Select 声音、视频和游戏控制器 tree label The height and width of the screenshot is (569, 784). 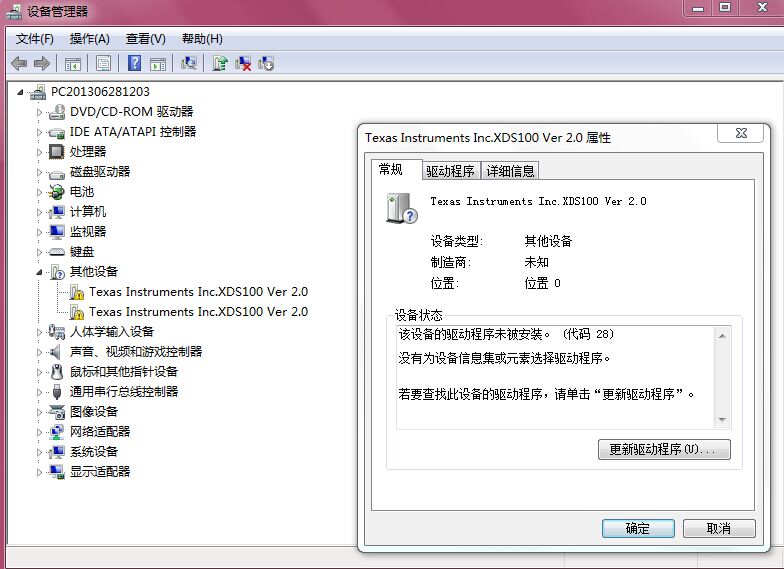coord(136,352)
